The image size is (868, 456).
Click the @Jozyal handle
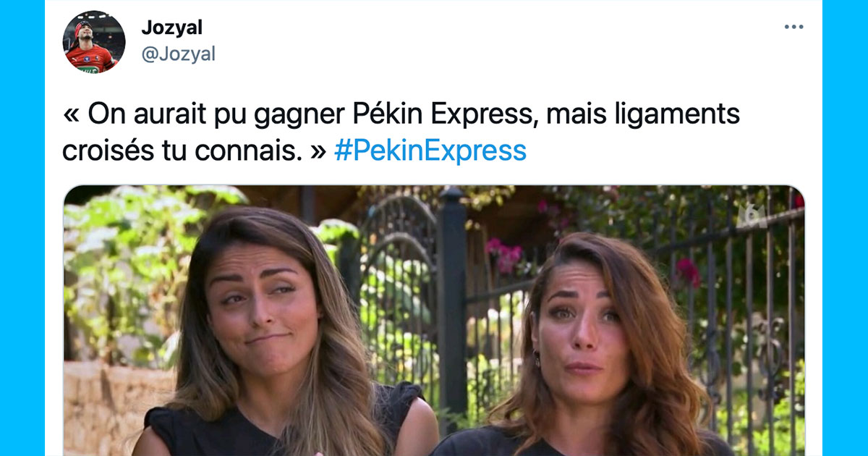pyautogui.click(x=179, y=54)
